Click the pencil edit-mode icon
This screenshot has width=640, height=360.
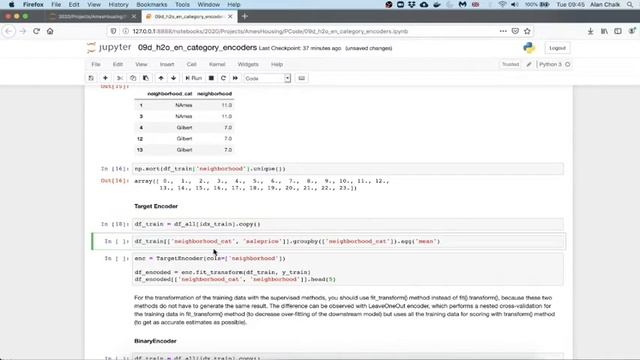point(529,64)
